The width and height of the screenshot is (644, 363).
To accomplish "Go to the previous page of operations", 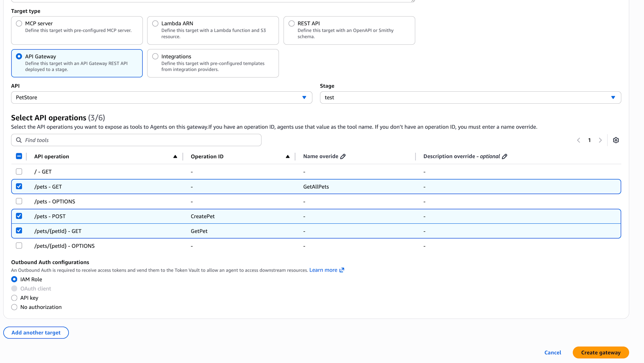I will click(x=579, y=140).
